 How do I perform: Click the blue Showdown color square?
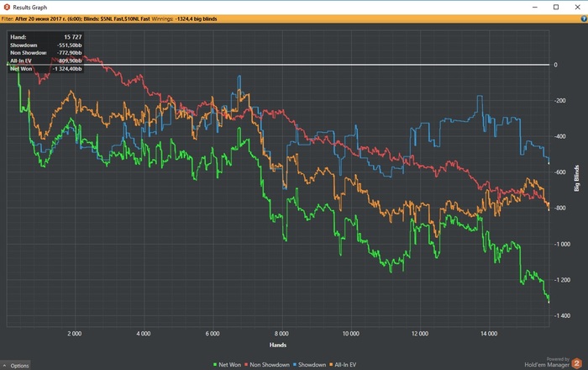(295, 365)
